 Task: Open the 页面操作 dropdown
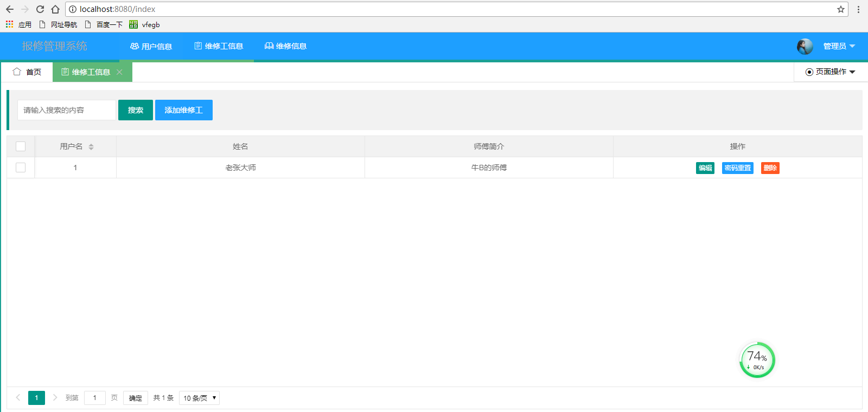(830, 72)
